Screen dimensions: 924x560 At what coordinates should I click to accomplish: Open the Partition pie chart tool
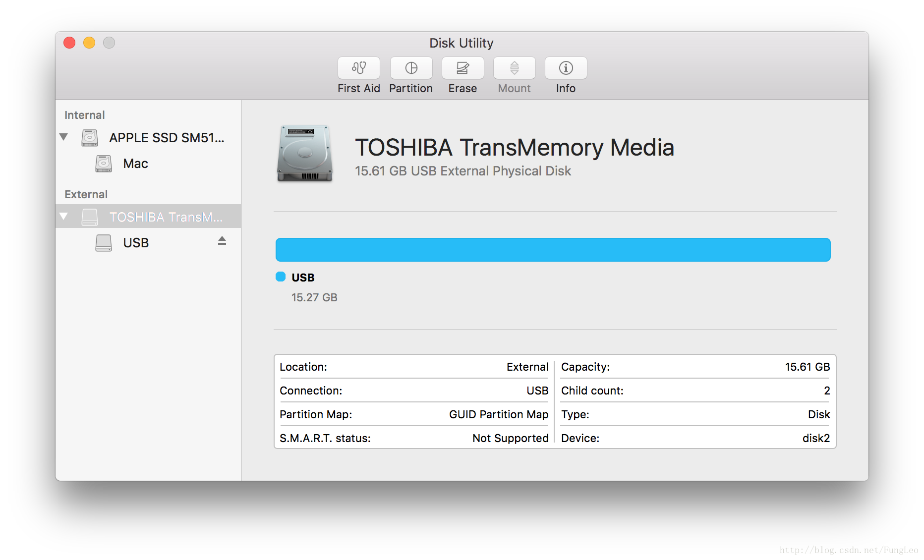(x=411, y=68)
